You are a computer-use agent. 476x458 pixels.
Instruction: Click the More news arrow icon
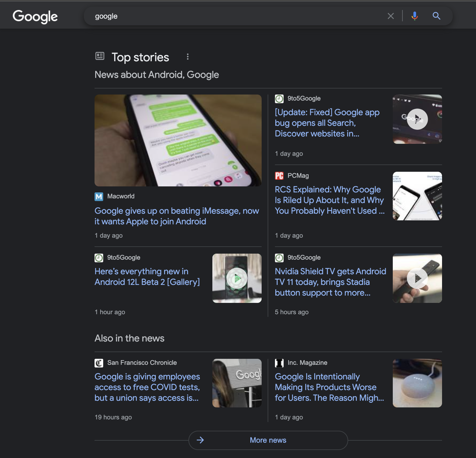pyautogui.click(x=200, y=440)
